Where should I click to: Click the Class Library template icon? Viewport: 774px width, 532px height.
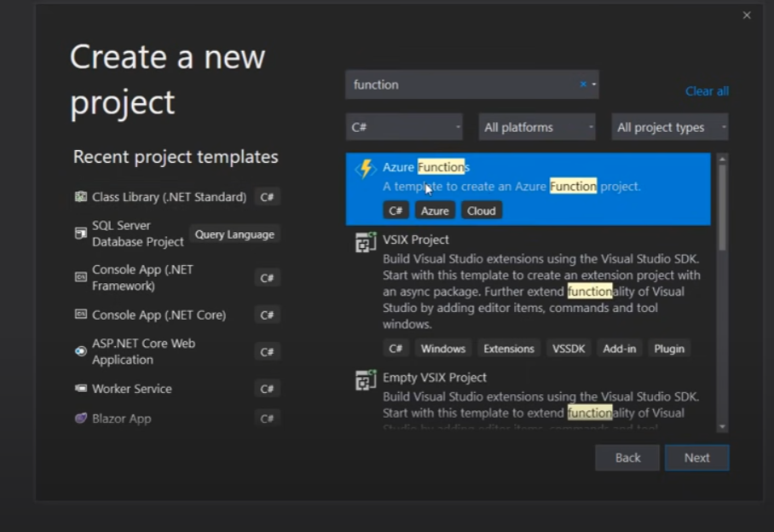[x=80, y=196]
